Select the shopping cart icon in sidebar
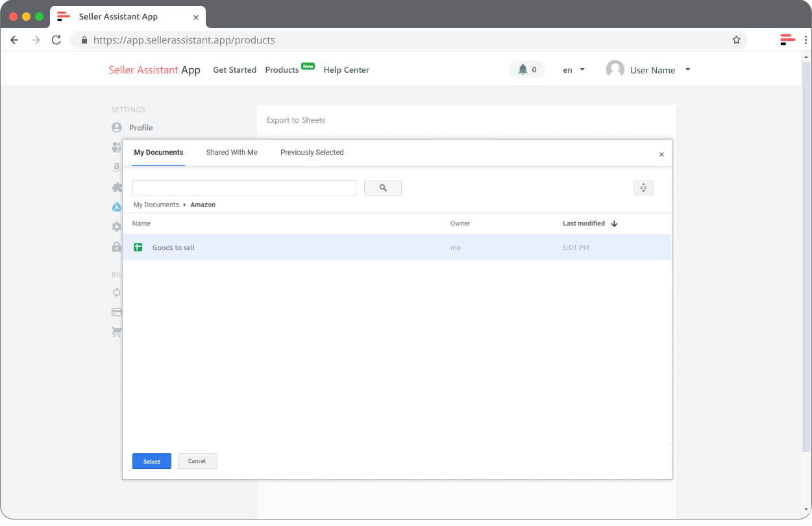 coord(116,332)
